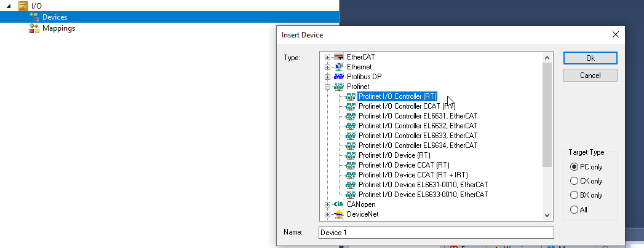Collapse the Profinet tree node

(x=328, y=87)
